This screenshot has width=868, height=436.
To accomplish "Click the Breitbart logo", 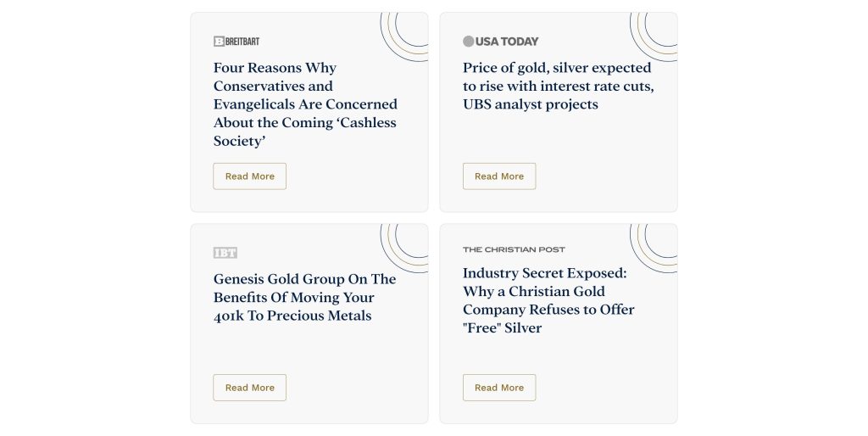I will (231, 41).
